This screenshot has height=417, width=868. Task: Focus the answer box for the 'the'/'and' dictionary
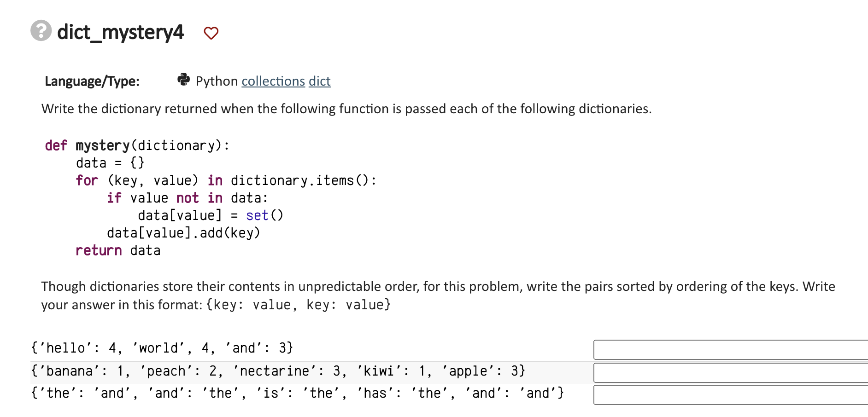[731, 395]
